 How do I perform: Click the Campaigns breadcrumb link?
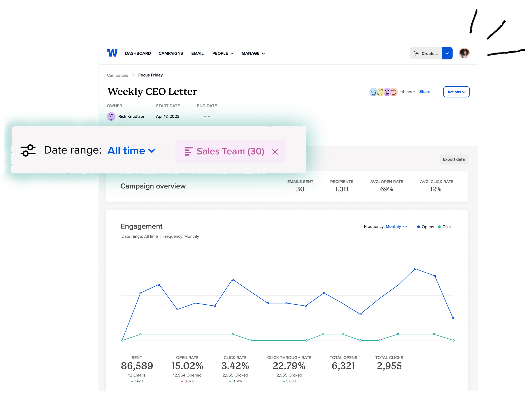pyautogui.click(x=117, y=75)
